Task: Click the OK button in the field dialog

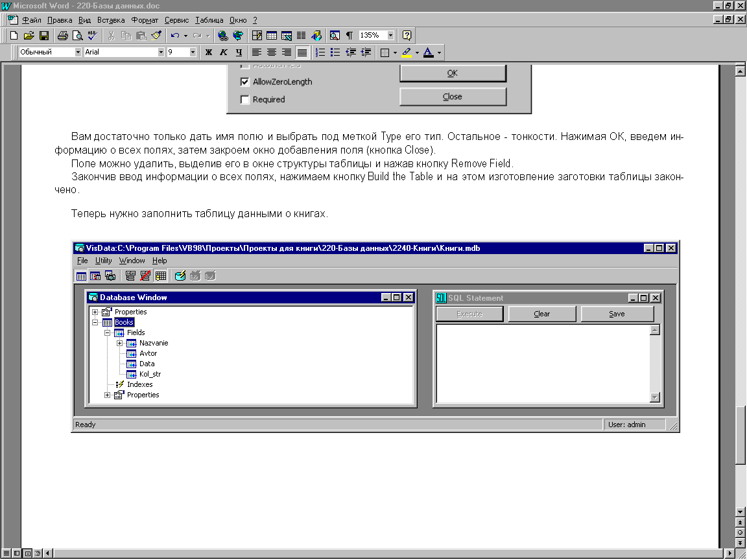Action: (x=453, y=73)
